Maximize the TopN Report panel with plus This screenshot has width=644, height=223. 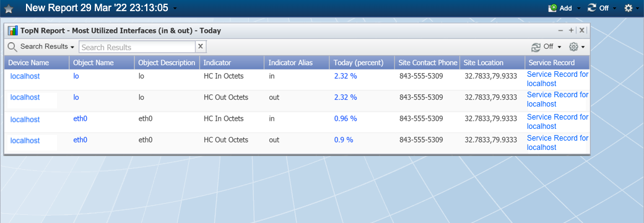571,30
